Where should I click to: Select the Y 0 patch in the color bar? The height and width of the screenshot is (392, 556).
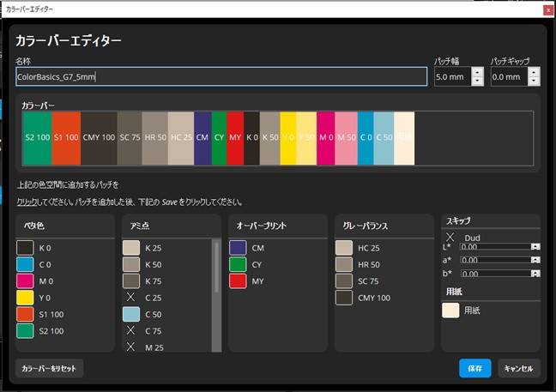[x=288, y=138]
